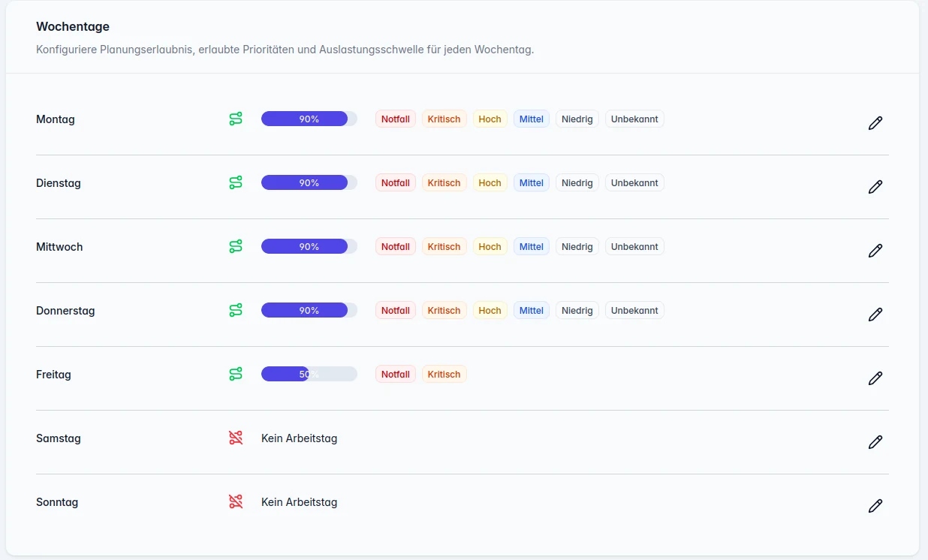Click Kritisch badge in Montag row
This screenshot has width=928, height=560.
(444, 119)
